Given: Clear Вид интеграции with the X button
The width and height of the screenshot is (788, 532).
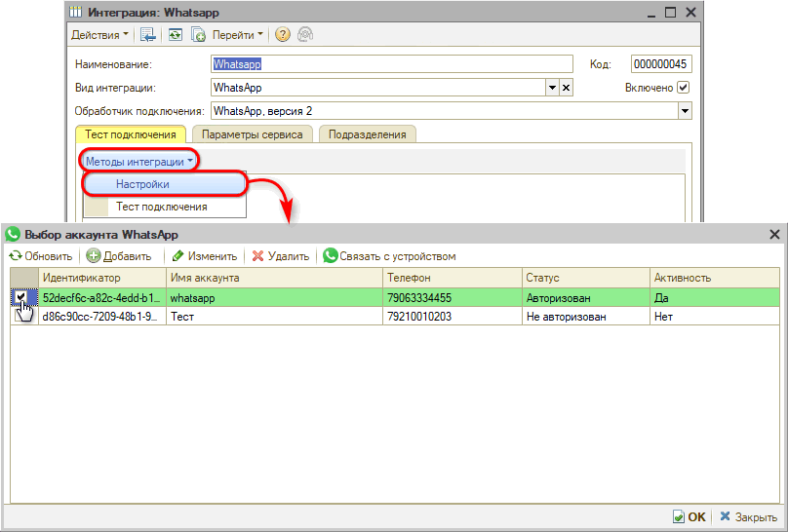Looking at the screenshot, I should point(567,88).
